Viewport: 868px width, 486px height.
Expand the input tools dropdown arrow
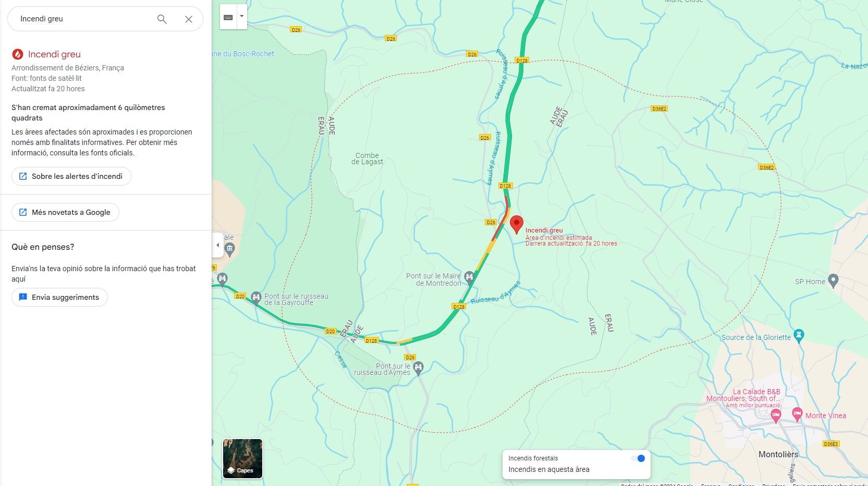(x=242, y=17)
